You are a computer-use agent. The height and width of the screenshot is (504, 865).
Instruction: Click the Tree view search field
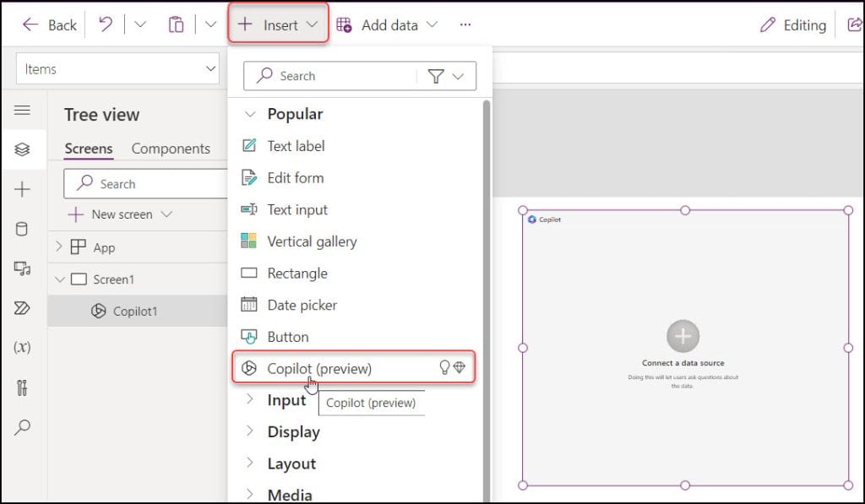pyautogui.click(x=145, y=184)
